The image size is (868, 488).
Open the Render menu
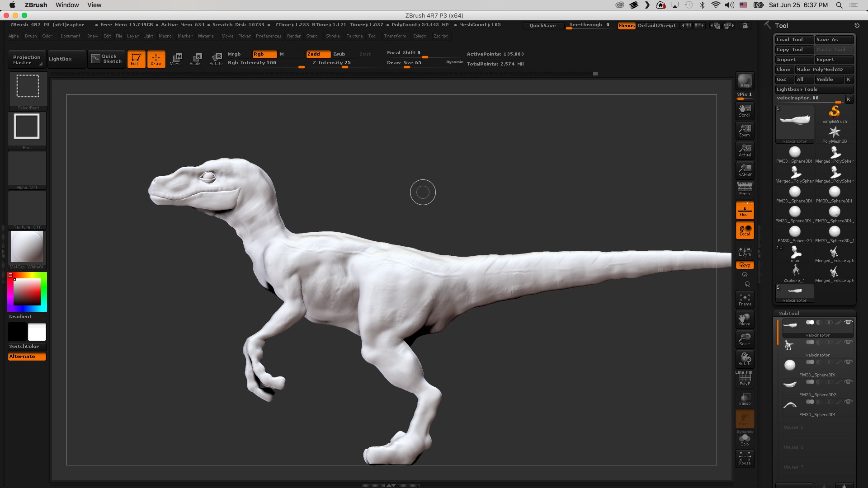294,36
